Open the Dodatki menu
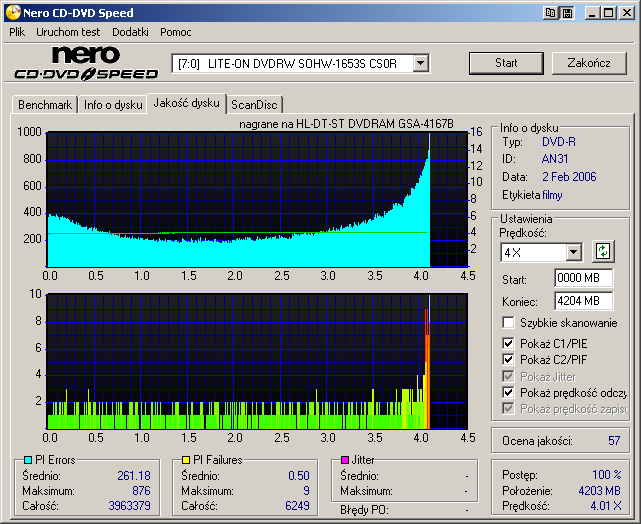This screenshot has width=641, height=524. 130,32
